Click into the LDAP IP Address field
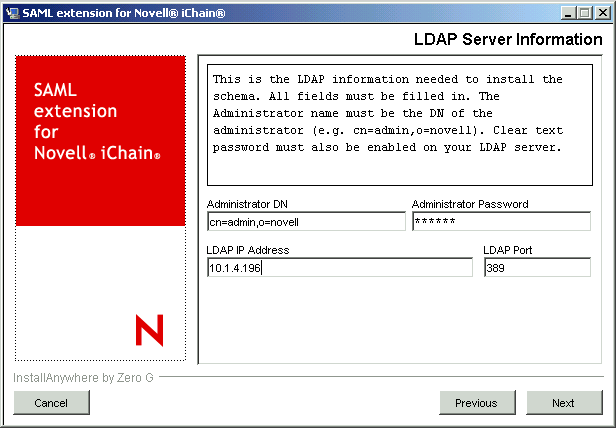 [340, 268]
